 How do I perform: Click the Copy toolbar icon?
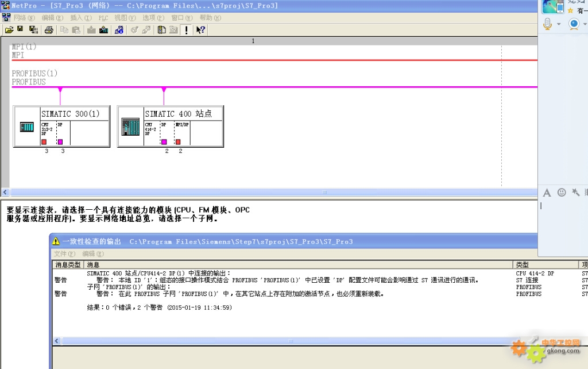point(64,30)
